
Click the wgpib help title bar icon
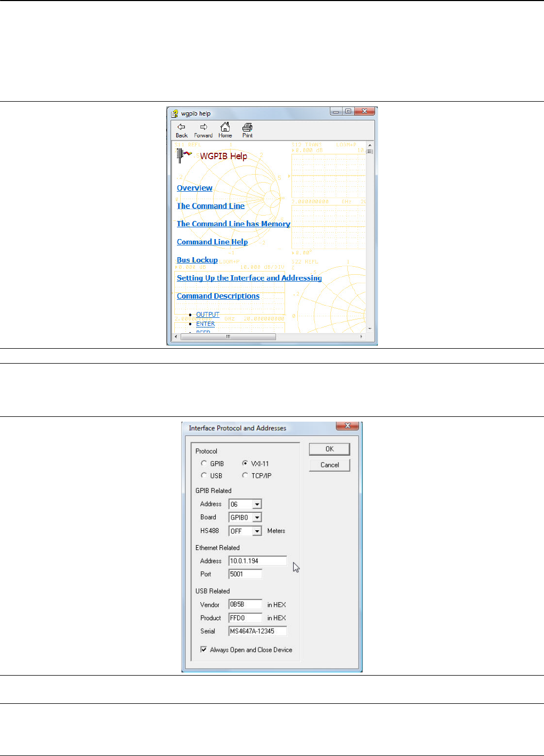tap(174, 113)
